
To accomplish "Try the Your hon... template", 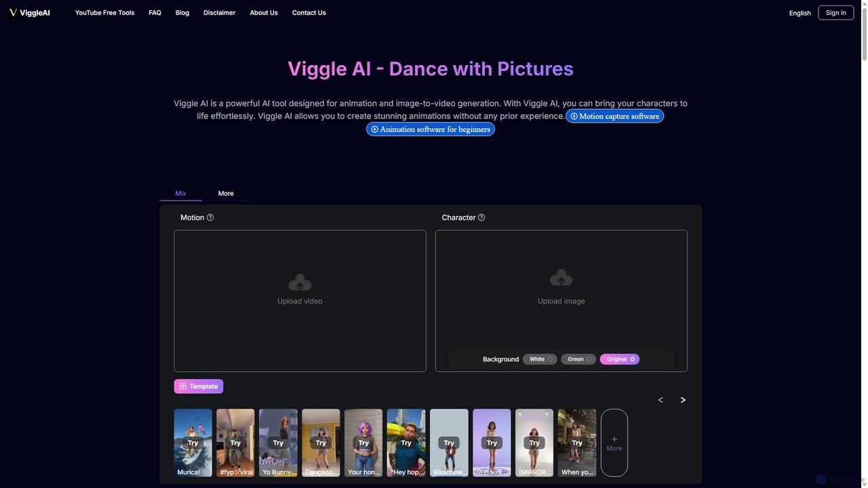I will click(363, 443).
